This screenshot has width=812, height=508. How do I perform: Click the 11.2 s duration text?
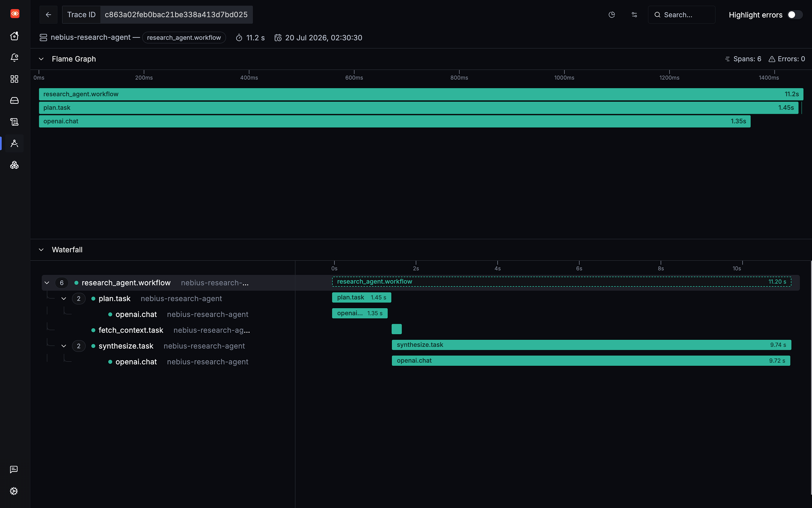[x=255, y=38]
